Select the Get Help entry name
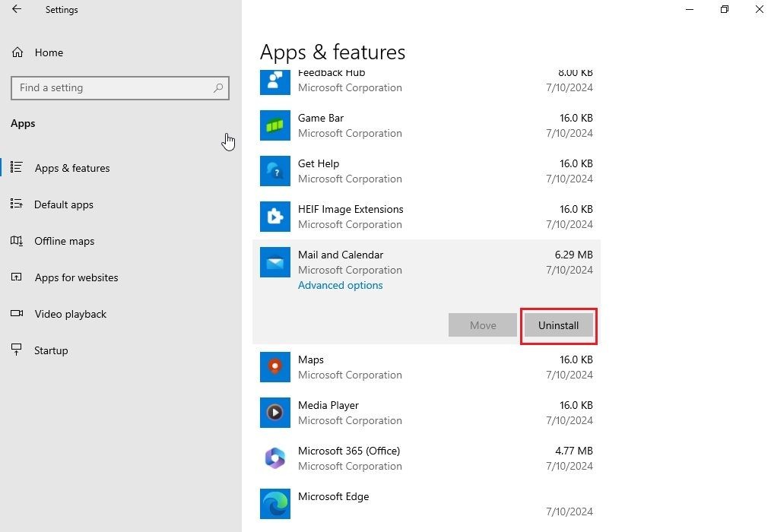771x532 pixels. [318, 163]
